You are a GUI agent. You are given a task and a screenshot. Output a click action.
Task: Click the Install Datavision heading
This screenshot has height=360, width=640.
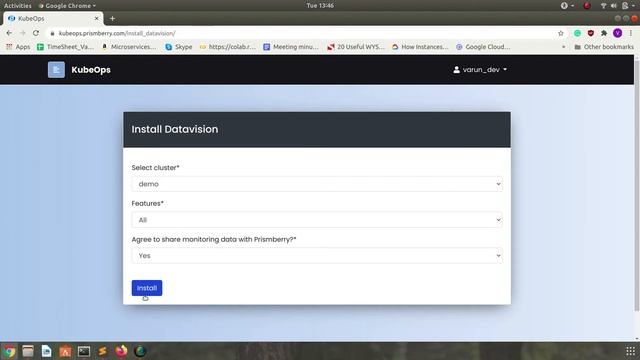click(175, 129)
